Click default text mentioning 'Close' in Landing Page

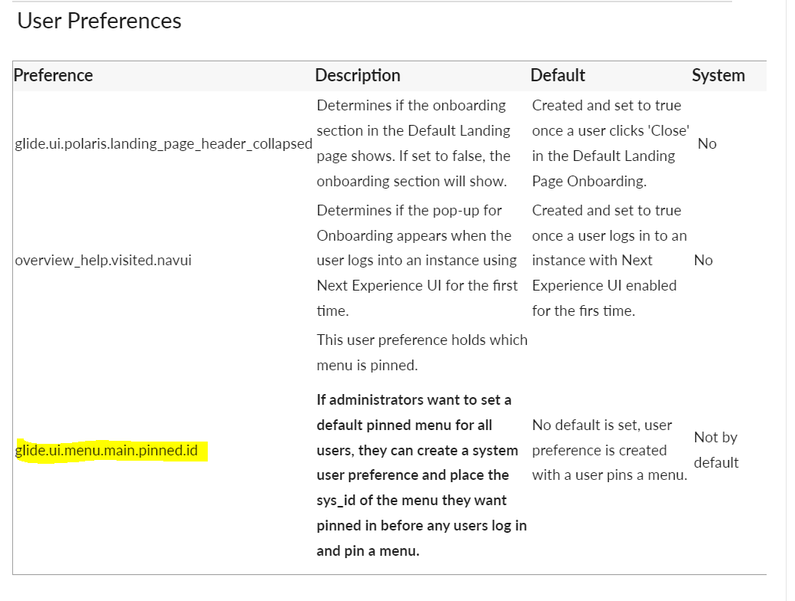(610, 143)
